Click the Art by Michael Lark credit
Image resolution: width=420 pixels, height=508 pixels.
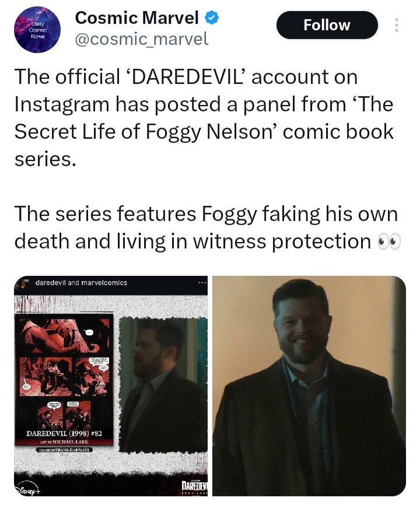[x=64, y=442]
